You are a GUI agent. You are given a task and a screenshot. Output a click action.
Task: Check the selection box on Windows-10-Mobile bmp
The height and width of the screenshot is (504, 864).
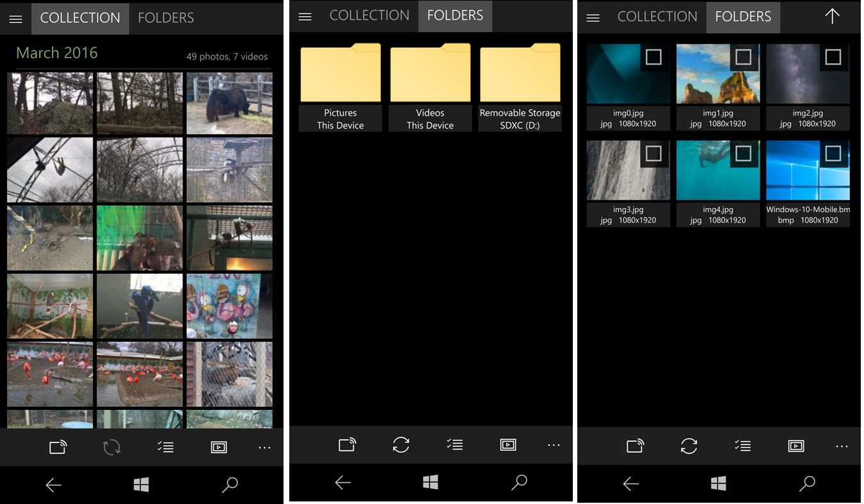[x=833, y=154]
